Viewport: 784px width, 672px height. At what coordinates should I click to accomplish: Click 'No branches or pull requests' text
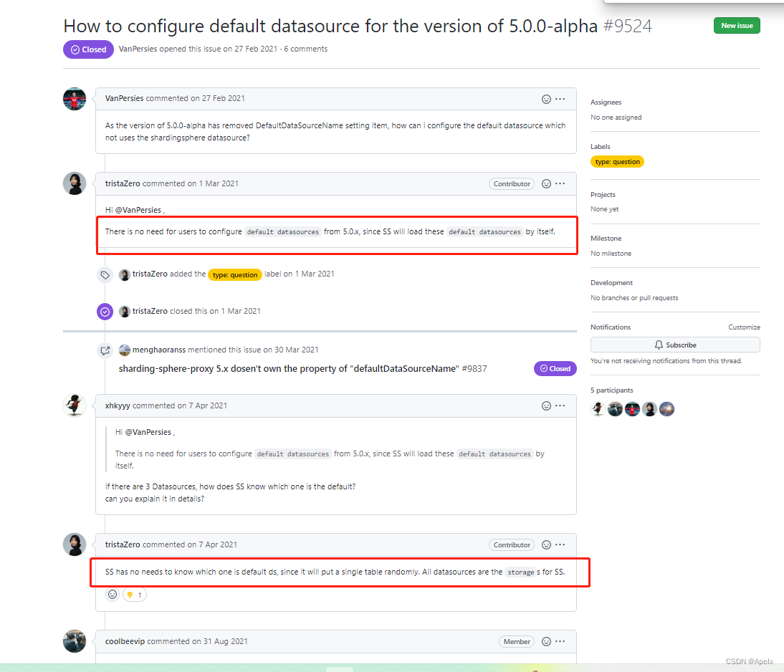tap(634, 297)
